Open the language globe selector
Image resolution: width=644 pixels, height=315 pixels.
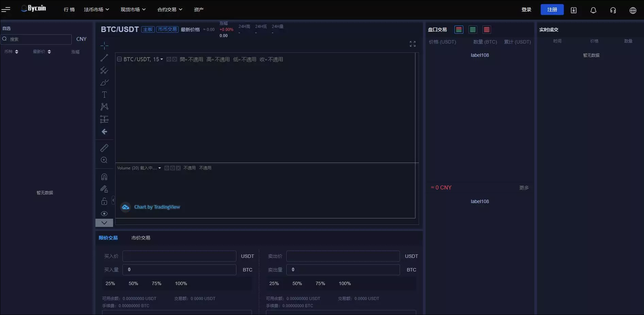tap(632, 10)
